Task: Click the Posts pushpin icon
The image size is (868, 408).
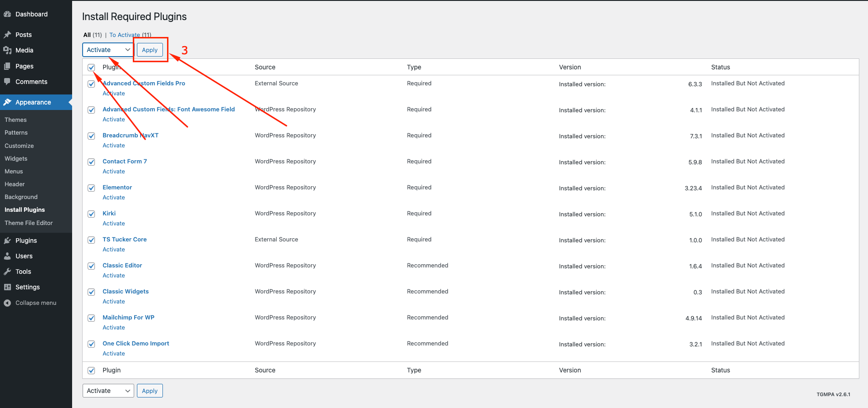Action: (x=7, y=35)
